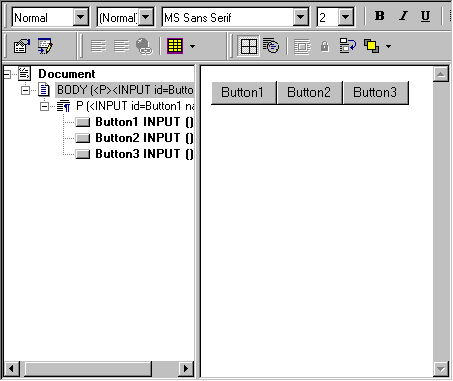Select Button2 INPUT in outline tree
Screen dimensions: 453x381
[144, 138]
